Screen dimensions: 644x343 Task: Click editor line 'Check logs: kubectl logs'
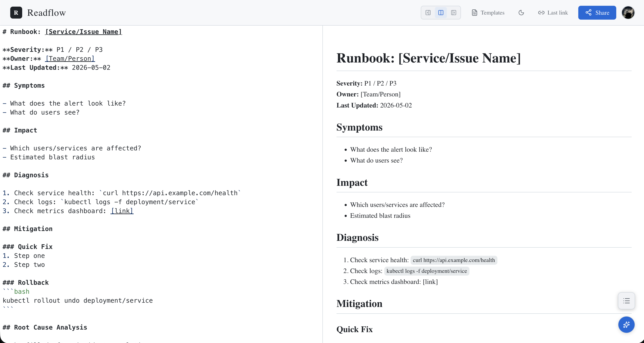(x=101, y=202)
